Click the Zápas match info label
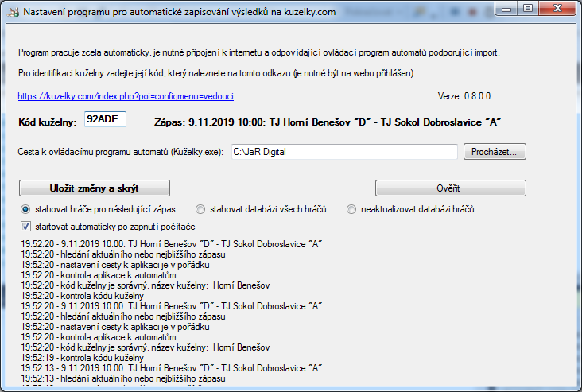Image resolution: width=582 pixels, height=392 pixels. 327,122
